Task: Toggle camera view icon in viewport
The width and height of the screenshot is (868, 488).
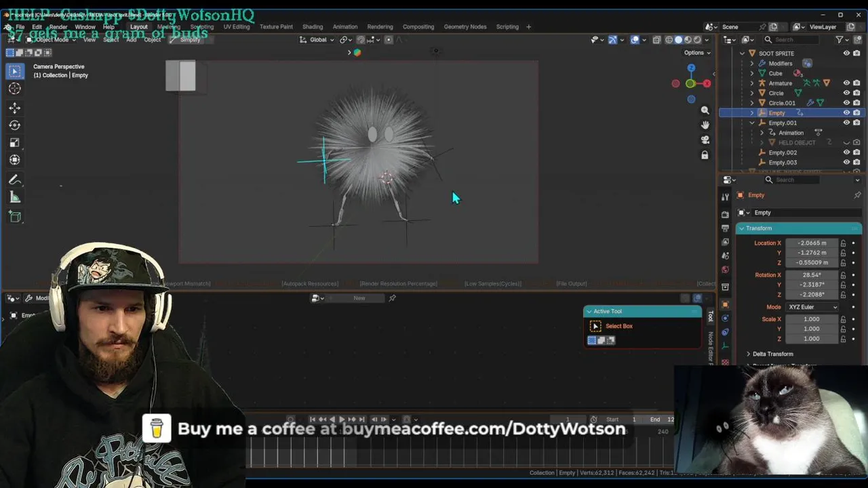Action: pyautogui.click(x=705, y=140)
